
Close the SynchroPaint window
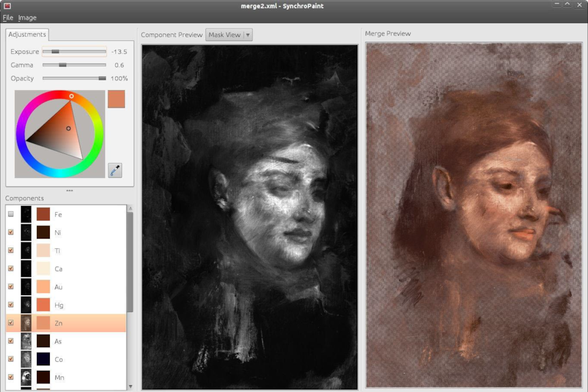579,4
